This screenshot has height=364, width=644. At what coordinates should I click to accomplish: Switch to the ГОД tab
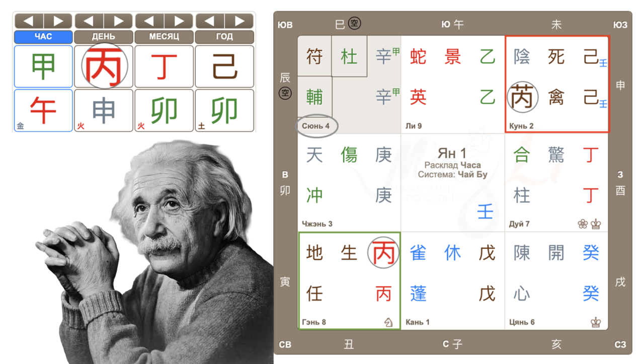(x=224, y=37)
